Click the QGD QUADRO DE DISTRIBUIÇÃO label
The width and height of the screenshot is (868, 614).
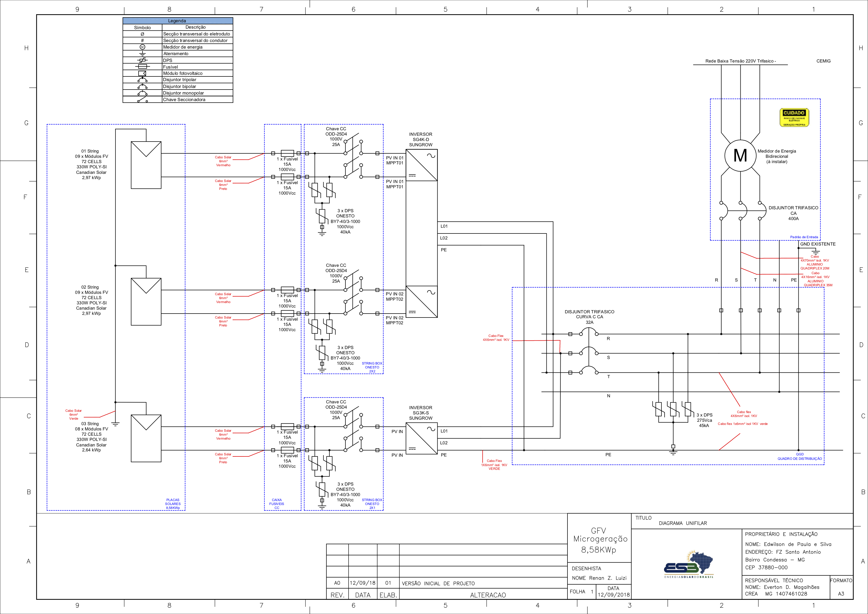799,456
